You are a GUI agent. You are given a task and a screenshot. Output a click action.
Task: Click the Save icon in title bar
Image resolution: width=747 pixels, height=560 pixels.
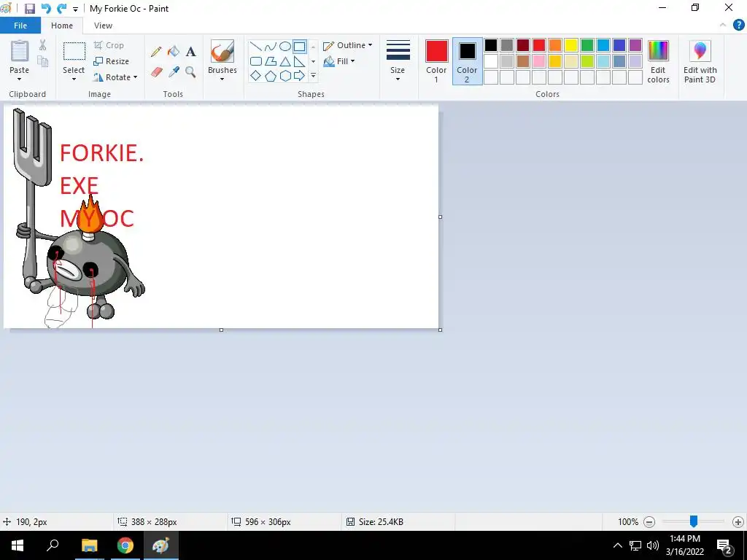[x=29, y=9]
